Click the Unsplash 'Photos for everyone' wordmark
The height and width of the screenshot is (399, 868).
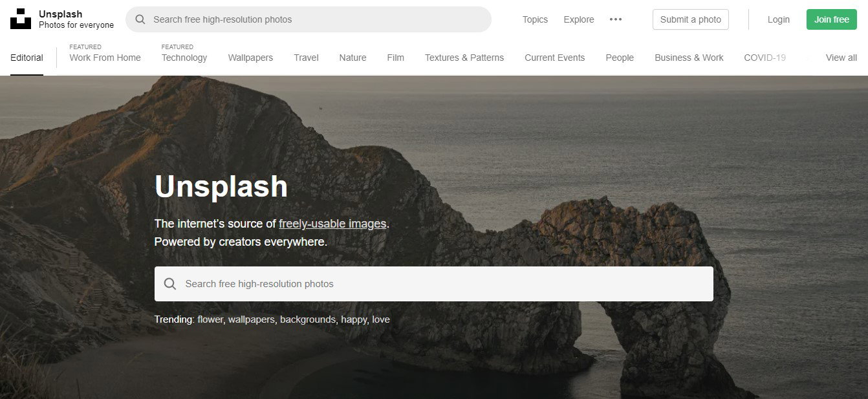(x=76, y=19)
